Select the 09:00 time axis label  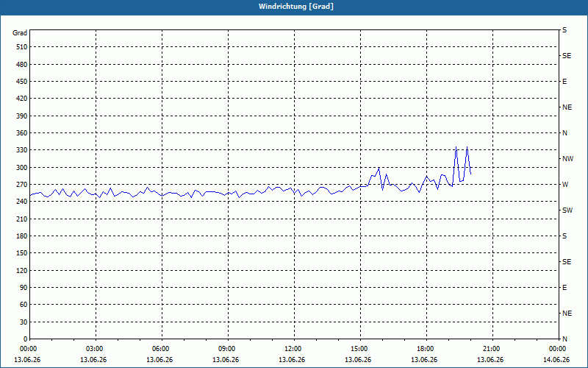pyautogui.click(x=228, y=349)
